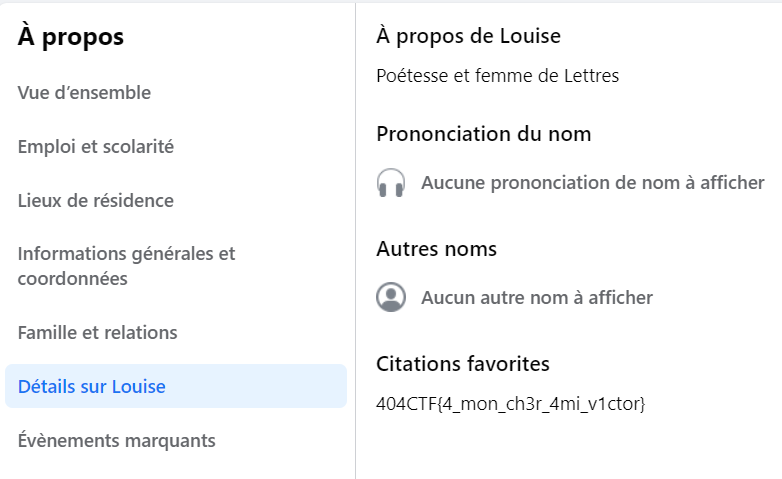
Task: Click the À propos sidebar title
Action: 71,38
